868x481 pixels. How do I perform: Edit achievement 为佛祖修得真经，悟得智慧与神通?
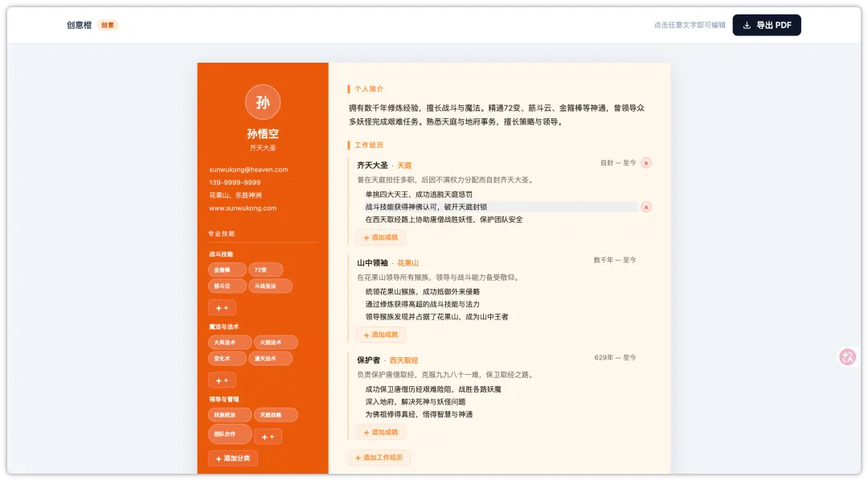(x=419, y=414)
